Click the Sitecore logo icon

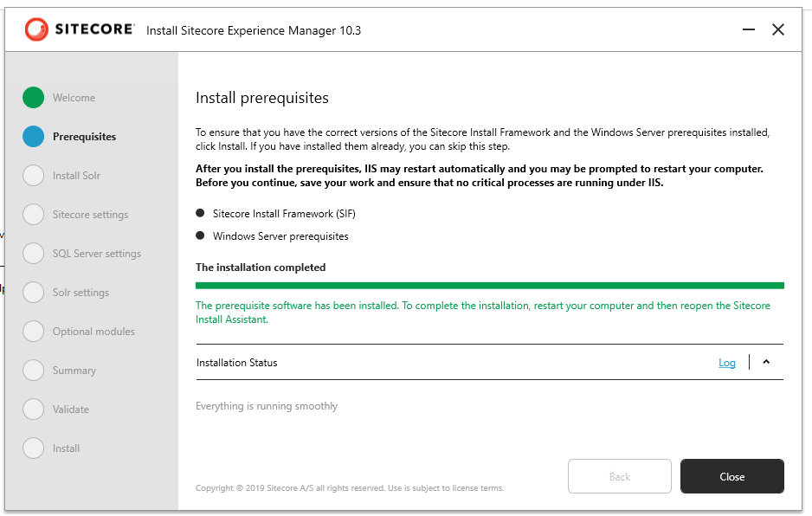[x=37, y=30]
